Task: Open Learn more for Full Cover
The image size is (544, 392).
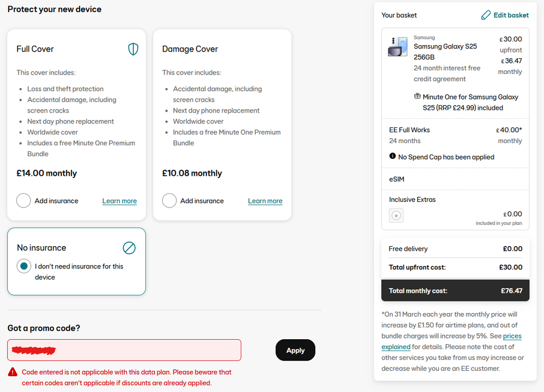Action: tap(119, 201)
